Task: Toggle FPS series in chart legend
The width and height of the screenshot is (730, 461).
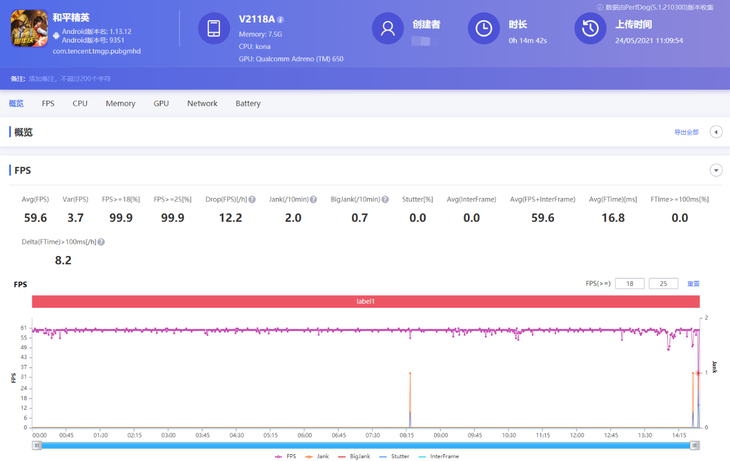Action: click(x=285, y=456)
